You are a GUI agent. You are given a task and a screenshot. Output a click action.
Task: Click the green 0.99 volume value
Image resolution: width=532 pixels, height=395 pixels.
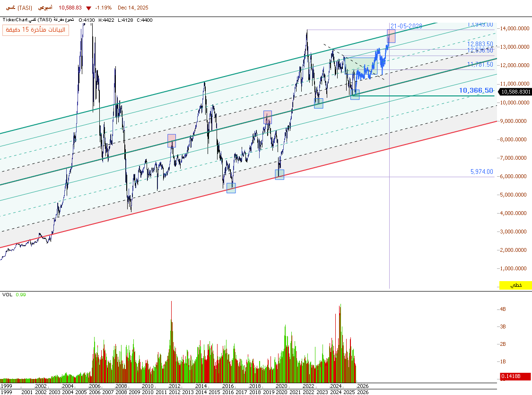[21, 295]
